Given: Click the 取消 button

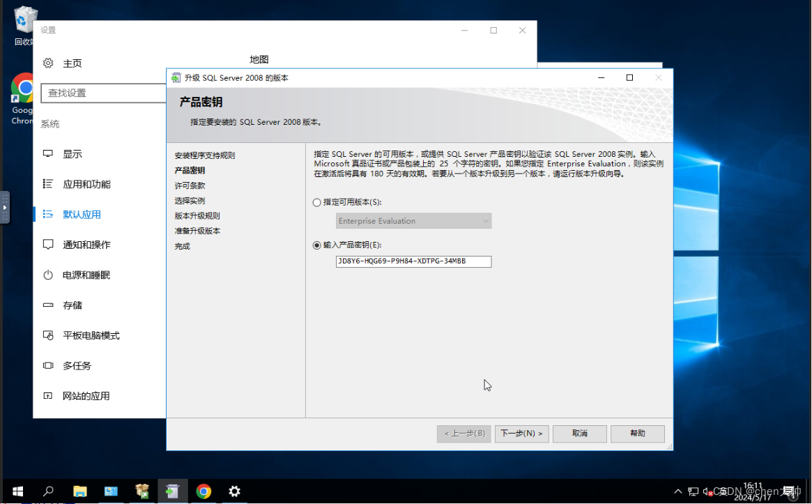Looking at the screenshot, I should [579, 434].
